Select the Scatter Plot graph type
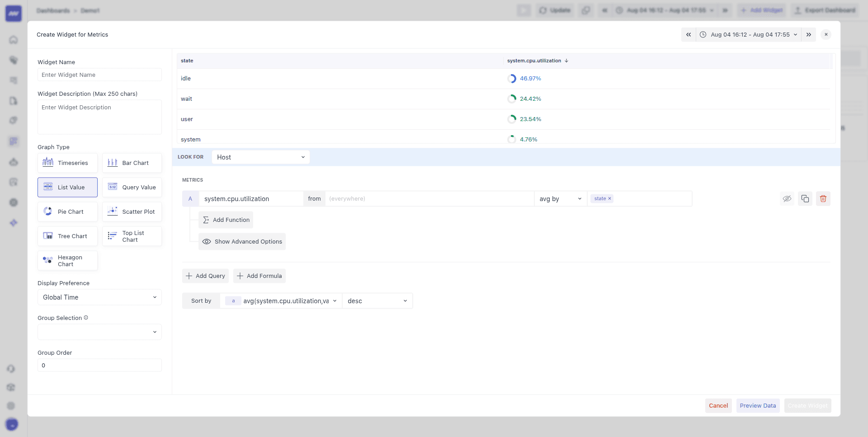Viewport: 868px width, 437px height. click(x=132, y=211)
